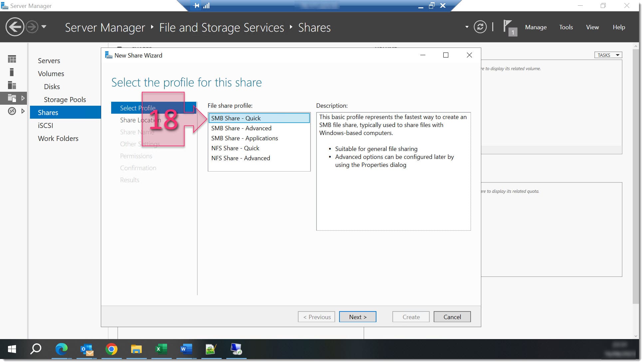
Task: Click the Cancel button
Action: pyautogui.click(x=452, y=317)
